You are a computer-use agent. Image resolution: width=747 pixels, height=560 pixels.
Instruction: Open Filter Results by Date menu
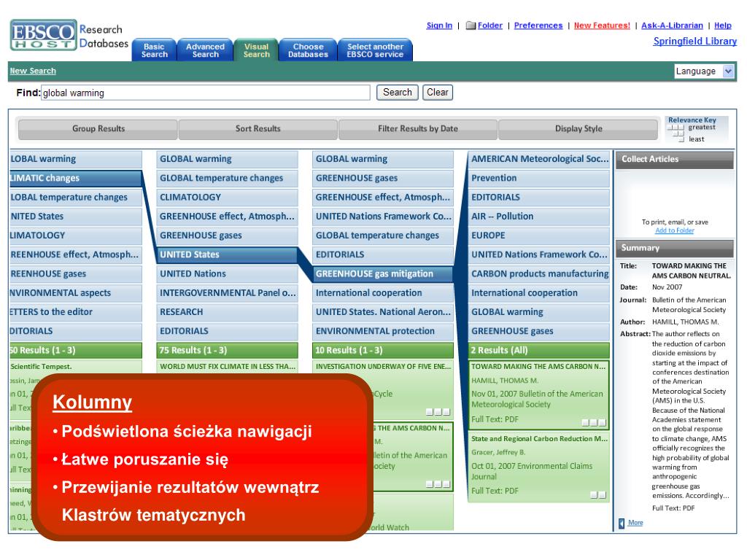tap(418, 128)
